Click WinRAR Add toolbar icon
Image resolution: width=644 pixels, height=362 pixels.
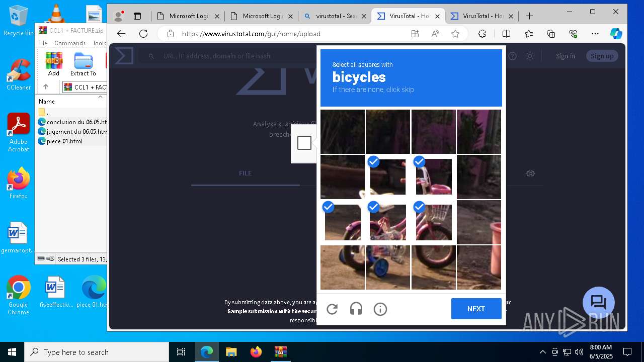tap(54, 64)
